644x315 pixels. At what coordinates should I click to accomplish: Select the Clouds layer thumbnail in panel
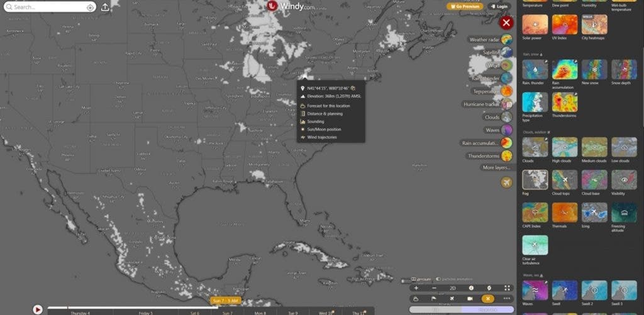point(535,147)
